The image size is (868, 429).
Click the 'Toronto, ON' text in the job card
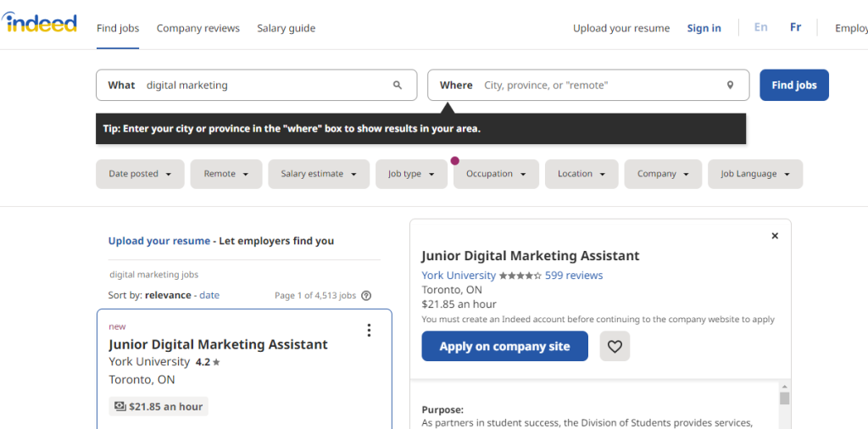point(142,380)
